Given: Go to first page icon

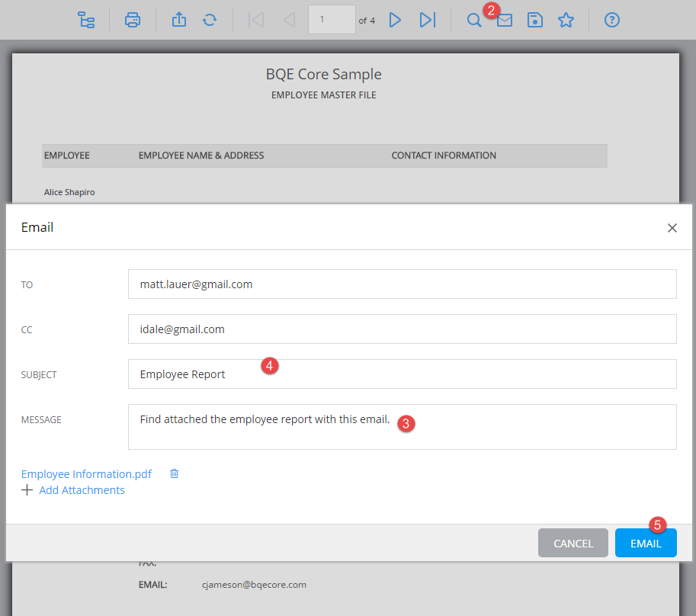Looking at the screenshot, I should (x=256, y=20).
